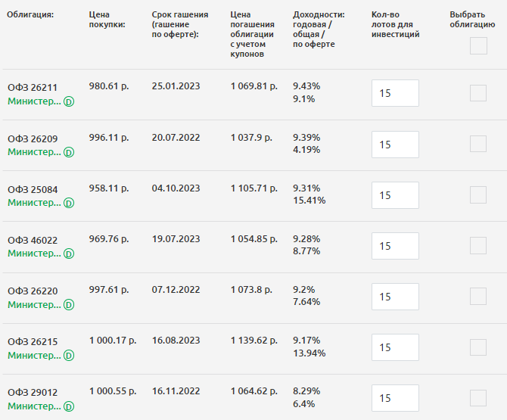The height and width of the screenshot is (420, 507).
Task: Open the Министер… issuer link under ОФЗ 26211
Action: pyautogui.click(x=34, y=101)
